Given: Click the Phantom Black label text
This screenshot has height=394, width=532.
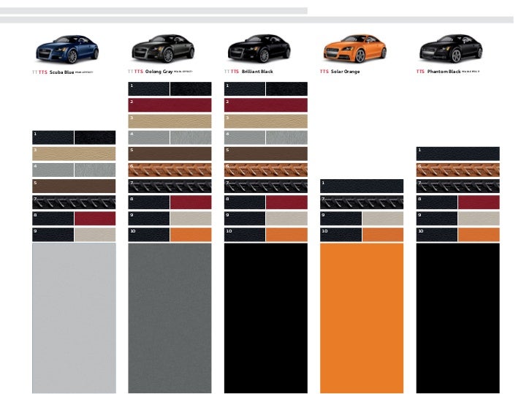Looking at the screenshot, I should point(444,72).
